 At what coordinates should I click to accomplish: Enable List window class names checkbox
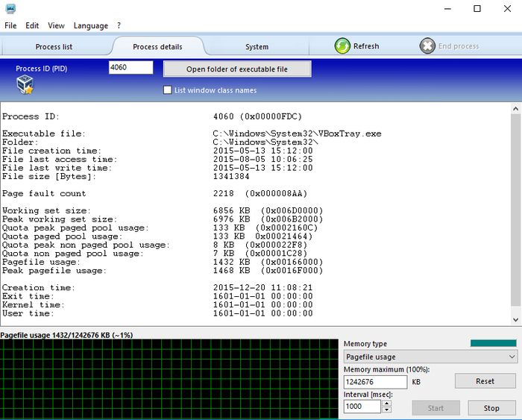coord(168,90)
